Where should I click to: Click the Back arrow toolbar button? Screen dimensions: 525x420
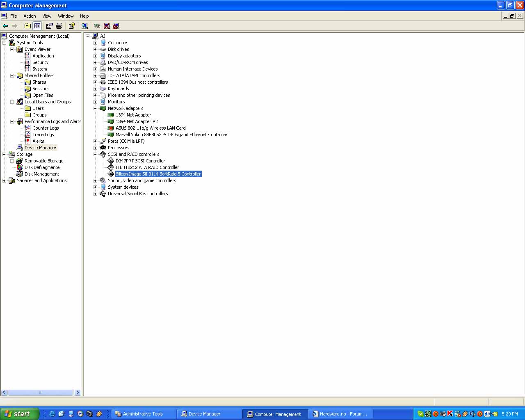[5, 26]
